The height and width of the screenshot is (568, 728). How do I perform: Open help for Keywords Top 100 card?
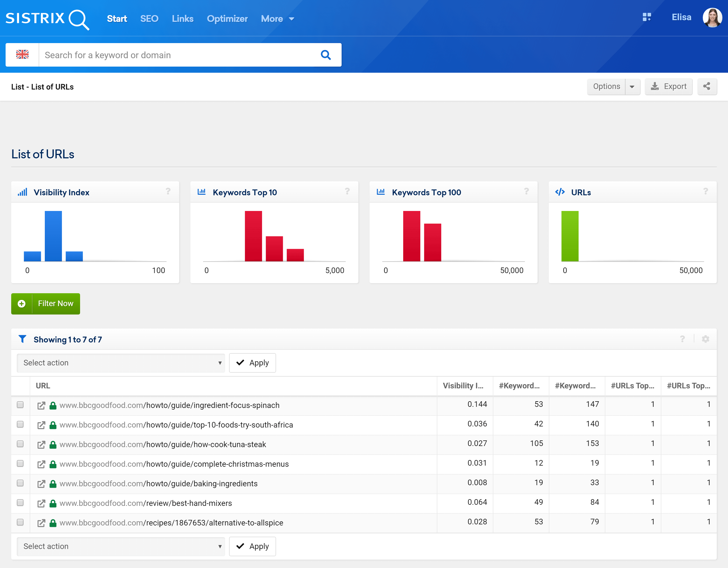526,192
